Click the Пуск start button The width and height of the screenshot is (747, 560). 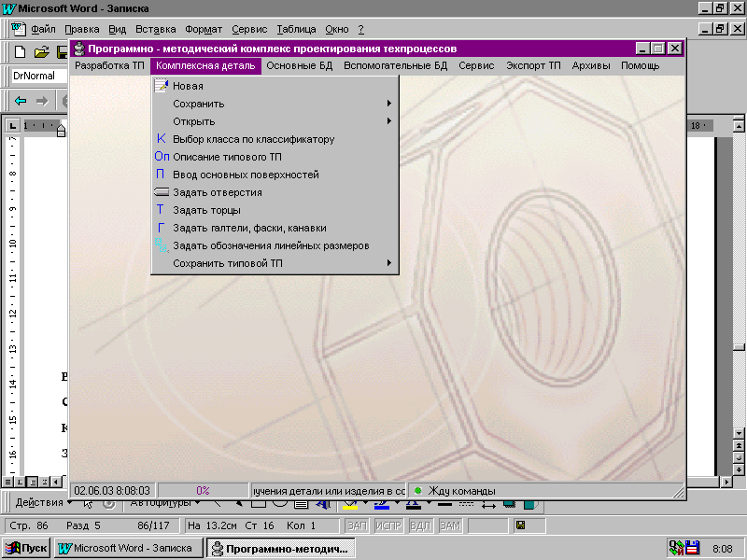click(x=27, y=548)
